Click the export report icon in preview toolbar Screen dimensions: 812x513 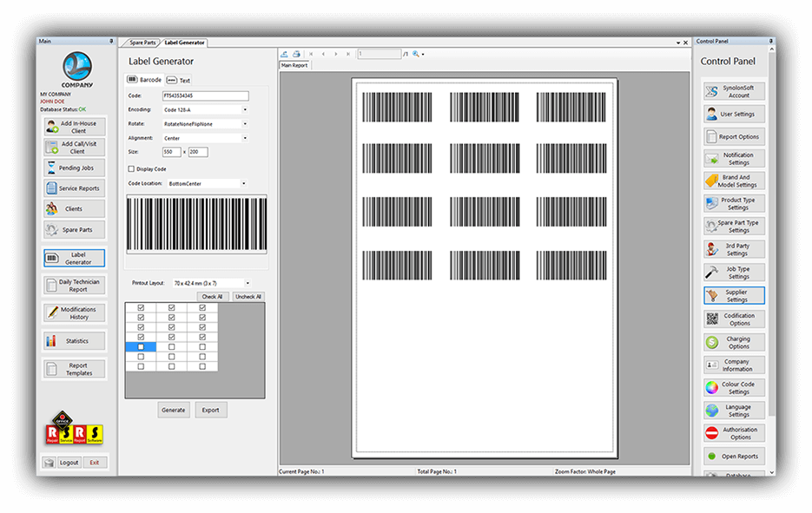point(284,54)
